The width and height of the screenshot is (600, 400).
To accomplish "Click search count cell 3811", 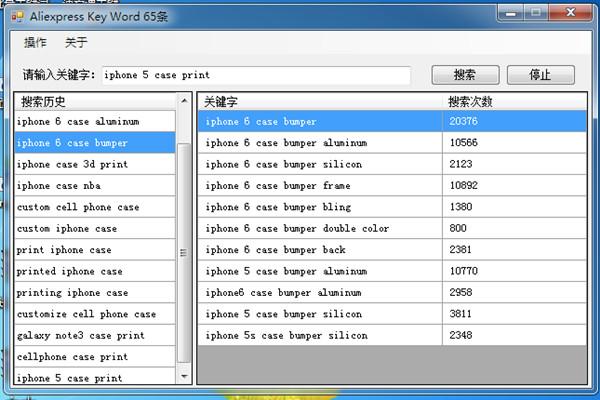I will (515, 314).
